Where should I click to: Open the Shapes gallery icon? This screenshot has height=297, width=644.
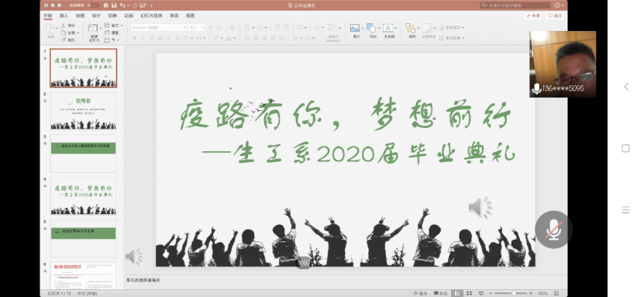[371, 28]
